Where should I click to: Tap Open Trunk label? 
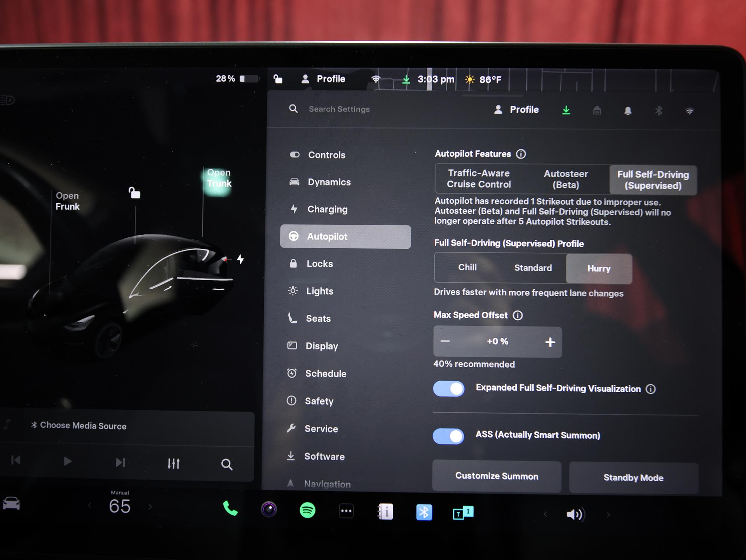219,178
